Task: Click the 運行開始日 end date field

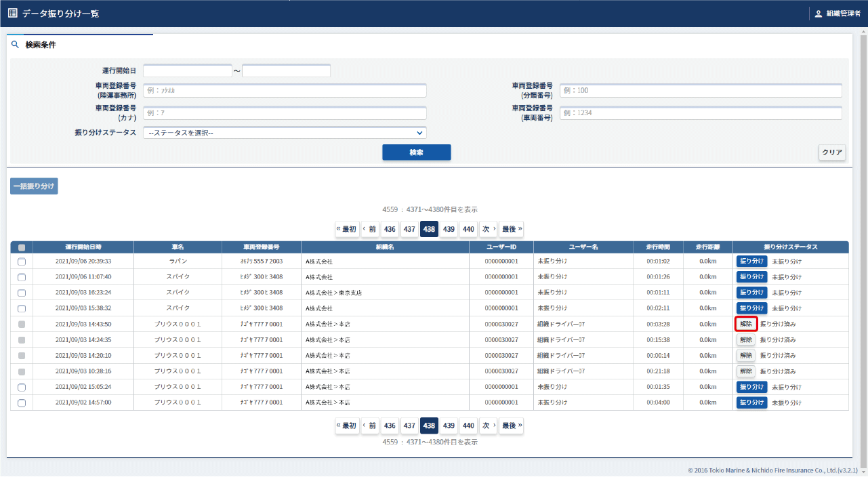Action: click(286, 71)
